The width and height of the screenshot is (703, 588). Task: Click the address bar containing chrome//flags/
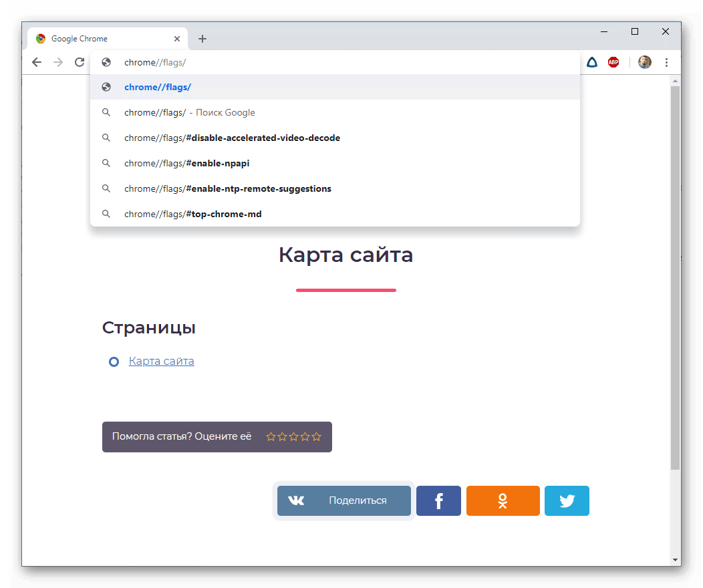point(335,62)
